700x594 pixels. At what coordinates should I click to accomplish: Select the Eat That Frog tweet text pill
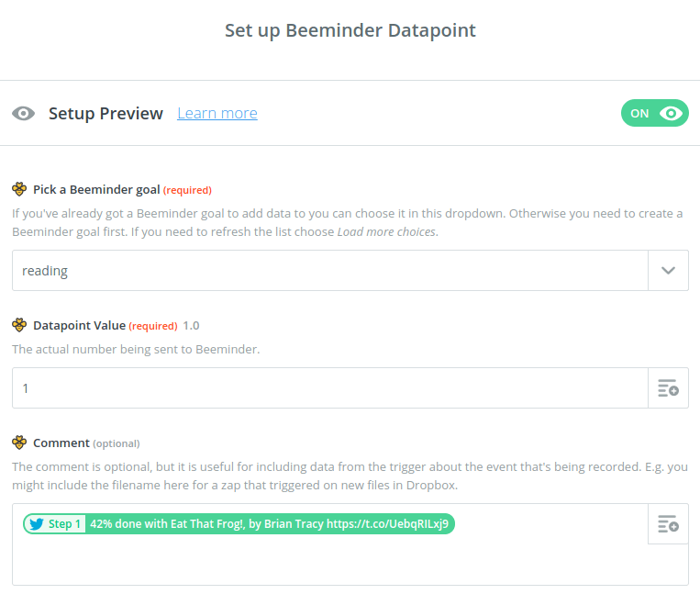pos(270,524)
